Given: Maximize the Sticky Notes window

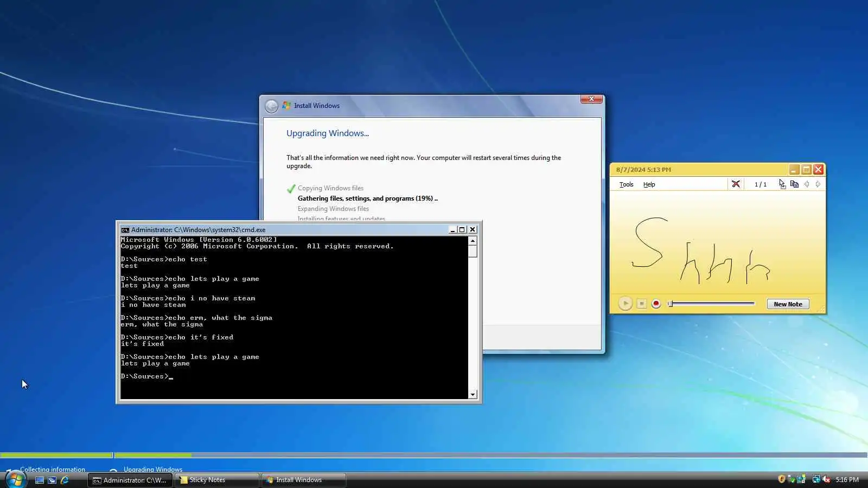Looking at the screenshot, I should [806, 170].
